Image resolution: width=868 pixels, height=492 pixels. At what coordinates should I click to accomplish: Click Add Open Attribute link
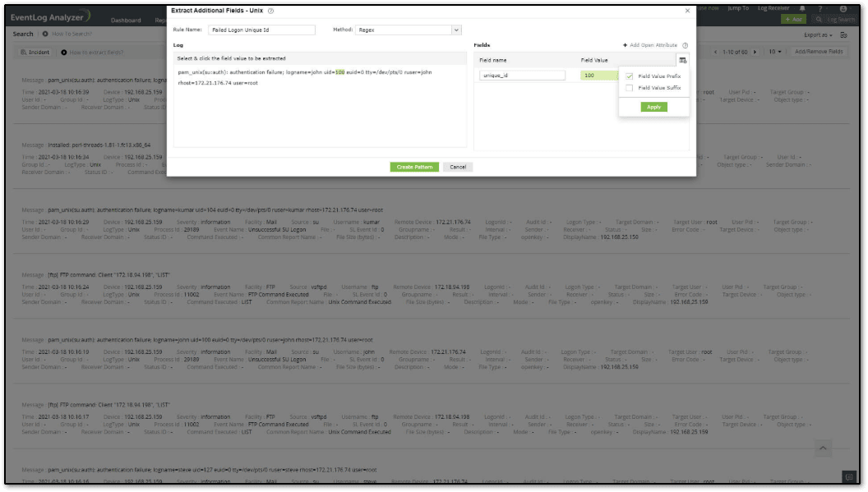point(650,45)
